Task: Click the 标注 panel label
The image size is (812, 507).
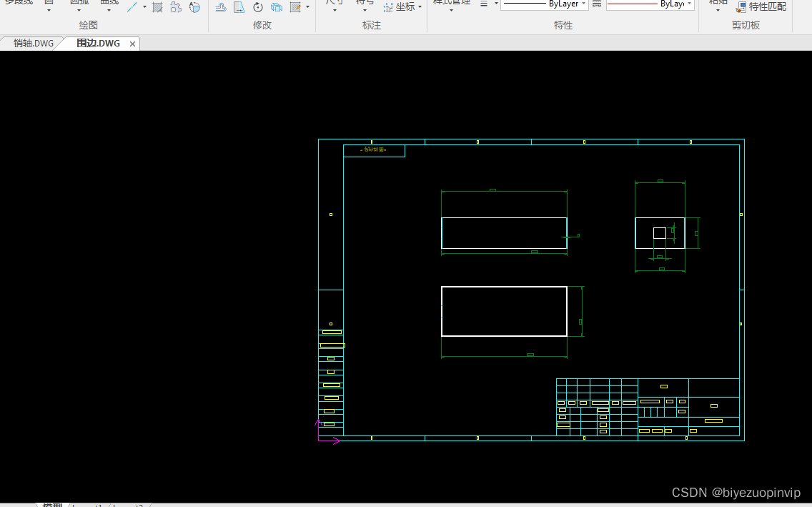Action: 371,25
